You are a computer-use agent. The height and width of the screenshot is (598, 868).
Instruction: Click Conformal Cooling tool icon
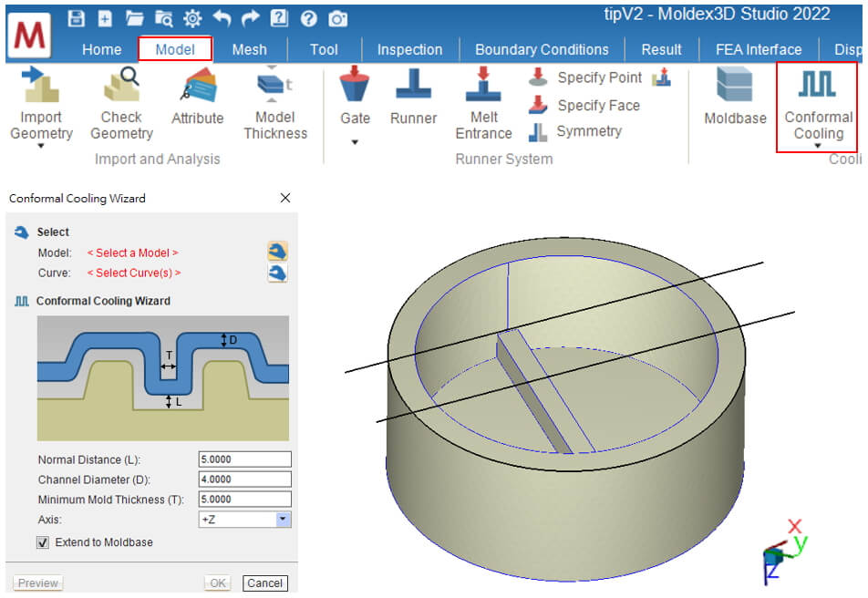[817, 84]
